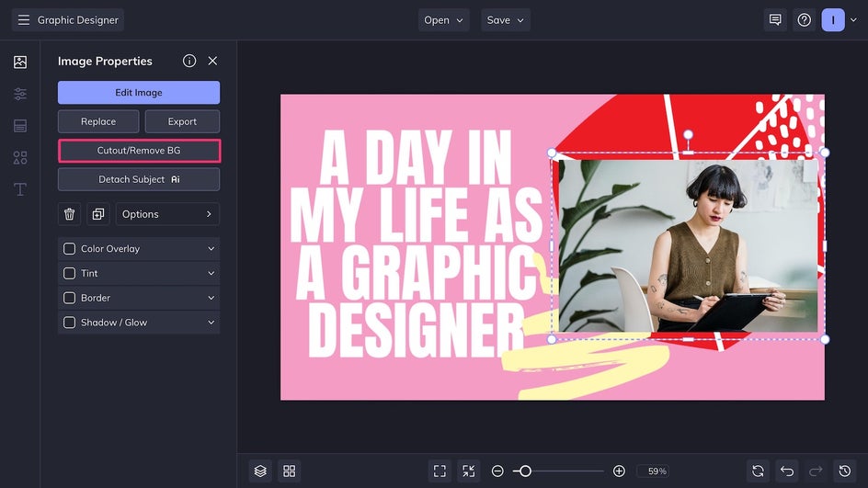Viewport: 868px width, 488px height.
Task: Redo the last action
Action: pyautogui.click(x=816, y=471)
